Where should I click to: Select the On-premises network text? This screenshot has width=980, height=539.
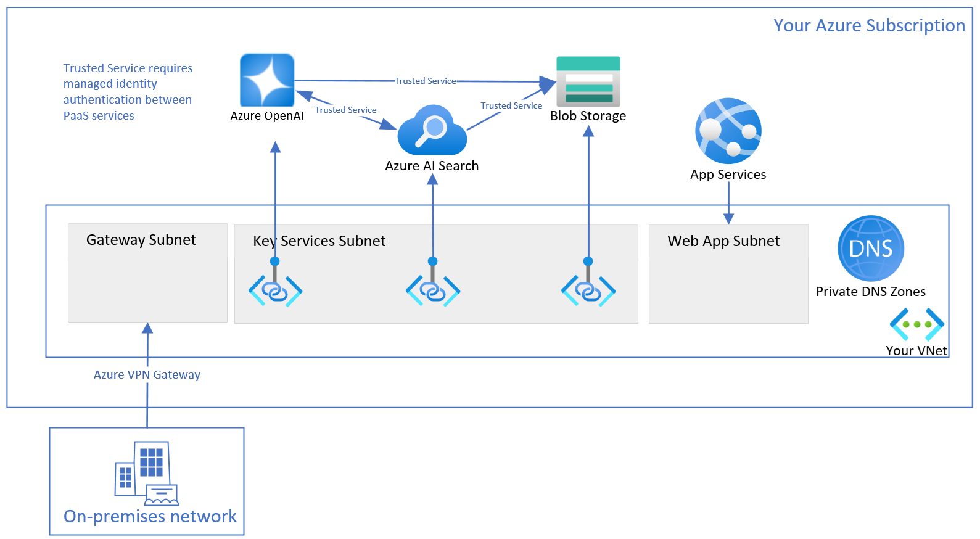pos(150,516)
